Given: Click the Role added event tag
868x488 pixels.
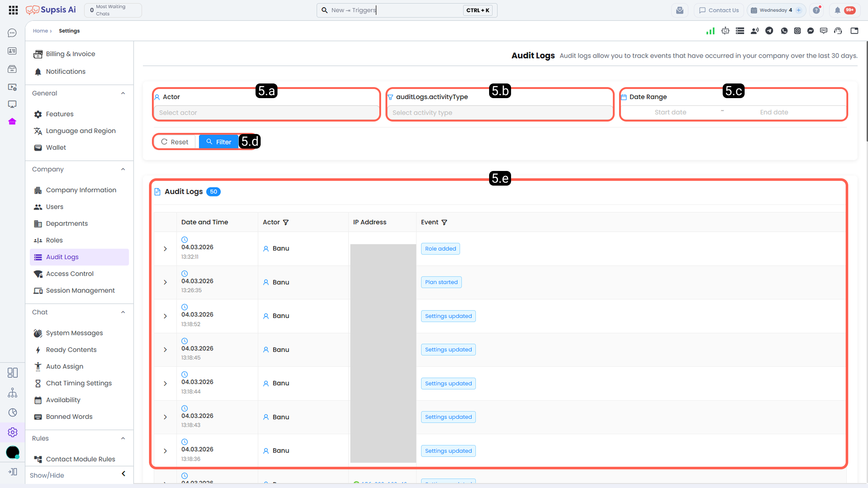Looking at the screenshot, I should 440,249.
